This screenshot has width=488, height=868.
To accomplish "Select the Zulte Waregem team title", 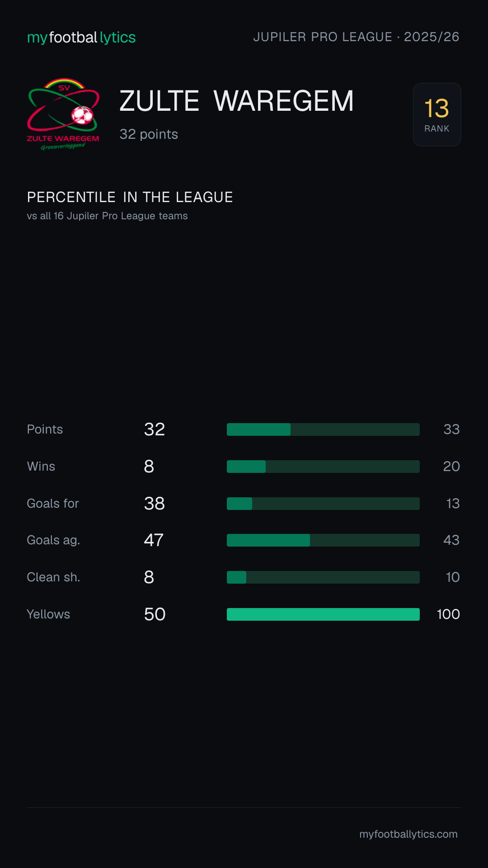I will point(236,101).
